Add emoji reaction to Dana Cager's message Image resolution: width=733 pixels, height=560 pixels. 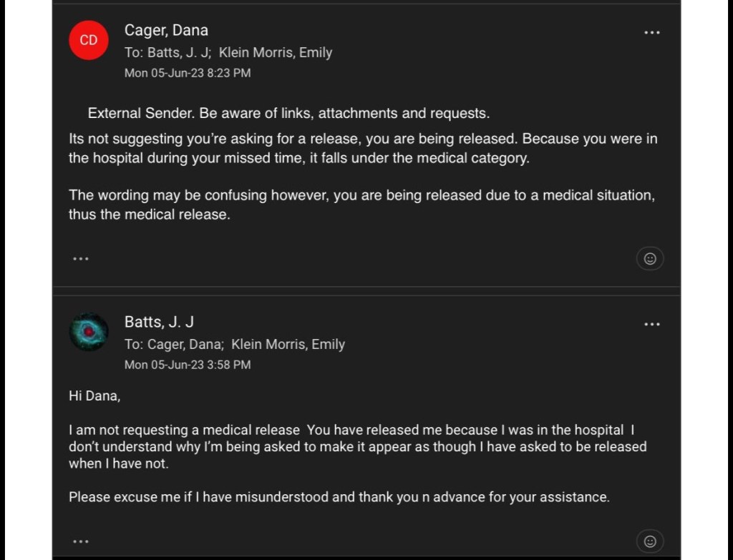click(649, 259)
